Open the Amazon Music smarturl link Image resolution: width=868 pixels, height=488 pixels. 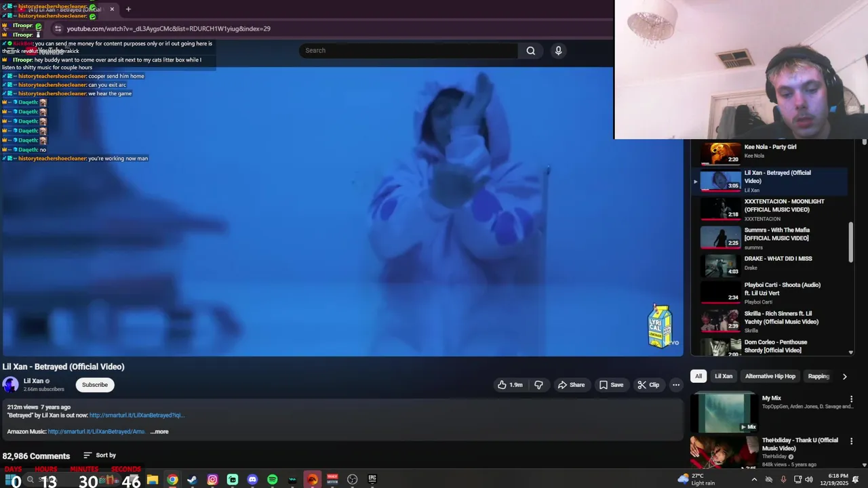tap(96, 432)
